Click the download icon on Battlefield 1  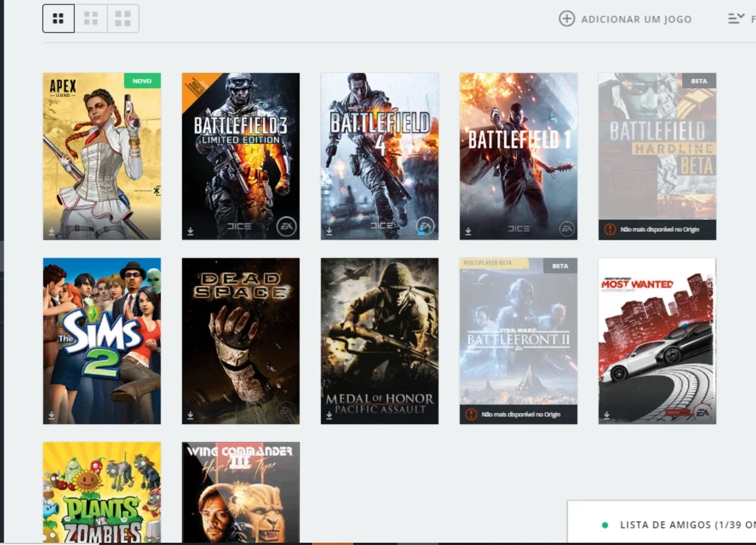coord(468,231)
